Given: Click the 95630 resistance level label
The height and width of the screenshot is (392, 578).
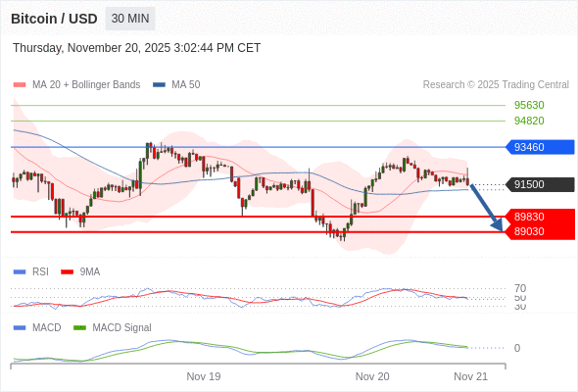Looking at the screenshot, I should click(x=529, y=105).
